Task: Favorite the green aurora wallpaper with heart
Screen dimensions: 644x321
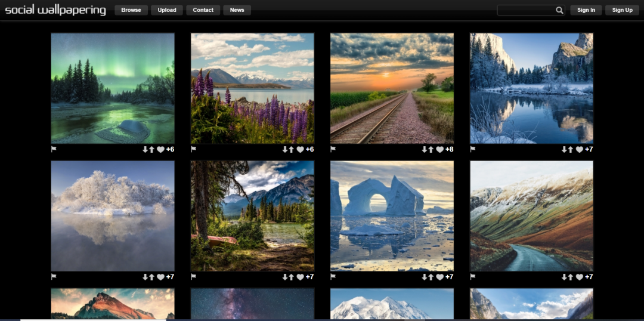Action: (x=160, y=150)
